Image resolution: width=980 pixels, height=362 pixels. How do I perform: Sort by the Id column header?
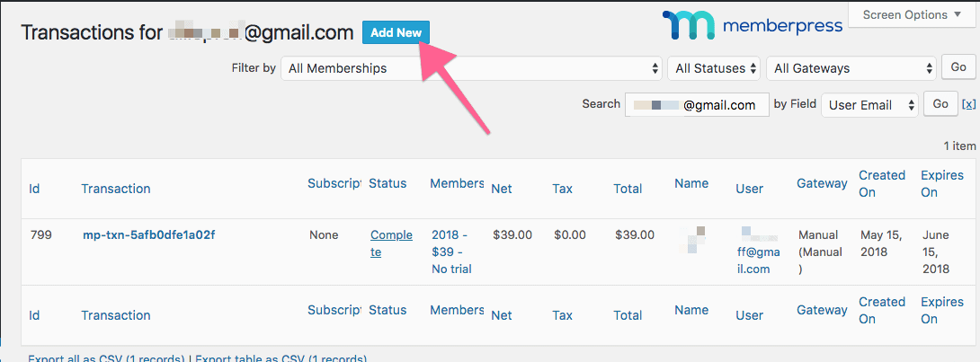(34, 189)
